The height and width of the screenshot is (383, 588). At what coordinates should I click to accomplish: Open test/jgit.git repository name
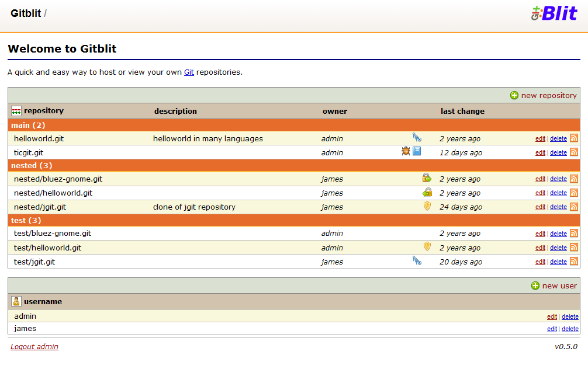[x=34, y=262]
